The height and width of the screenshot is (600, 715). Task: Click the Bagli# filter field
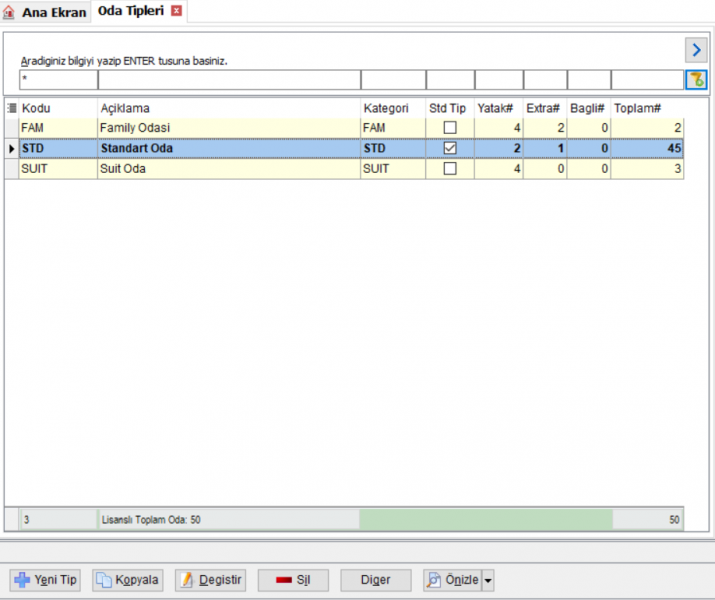point(589,80)
